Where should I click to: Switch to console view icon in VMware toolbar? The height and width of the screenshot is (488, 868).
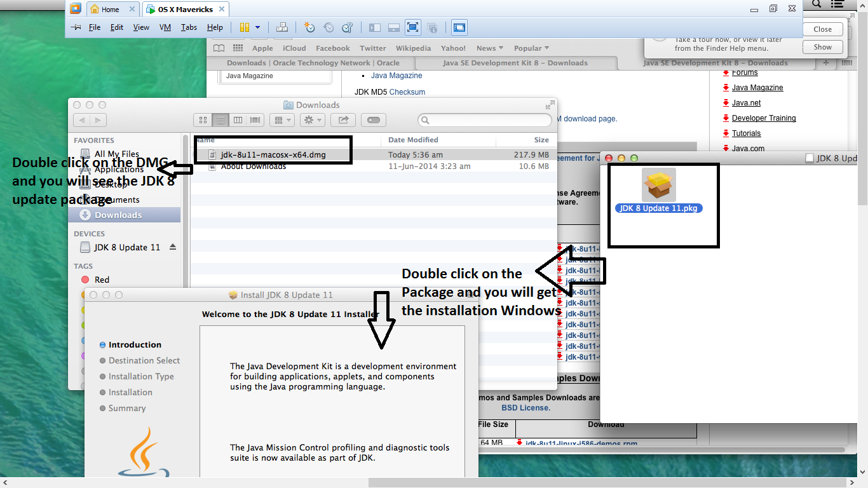click(x=459, y=27)
